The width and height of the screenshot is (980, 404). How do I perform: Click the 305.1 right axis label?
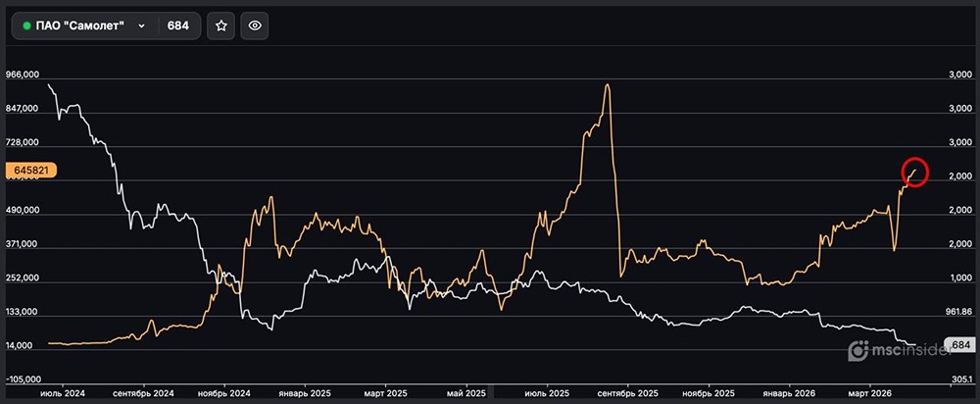click(961, 379)
